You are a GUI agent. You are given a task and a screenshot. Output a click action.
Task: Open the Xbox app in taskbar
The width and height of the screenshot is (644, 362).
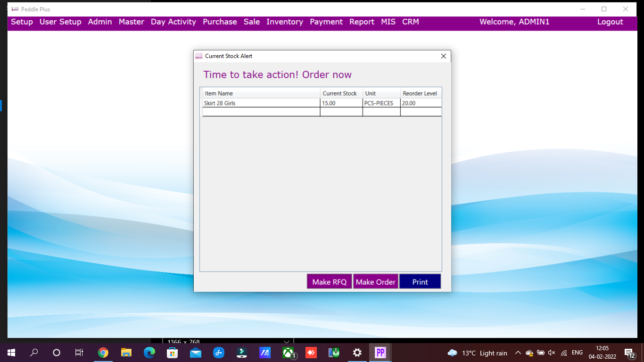pyautogui.click(x=288, y=353)
